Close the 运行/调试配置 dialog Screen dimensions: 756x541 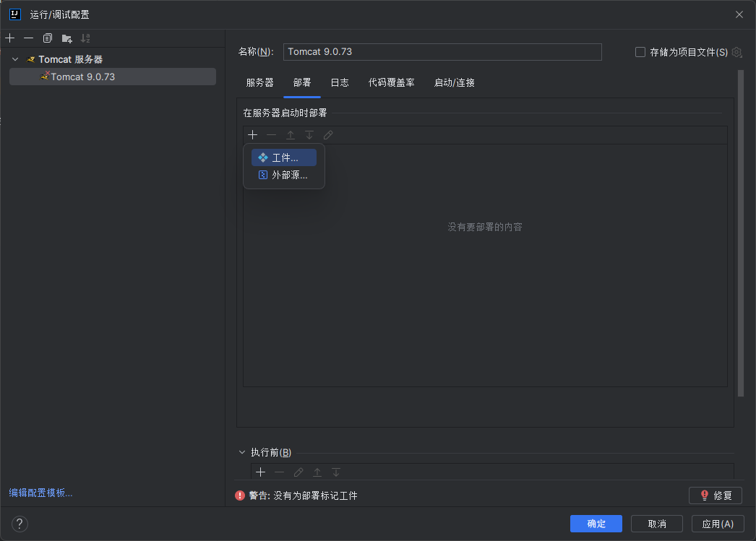point(739,14)
